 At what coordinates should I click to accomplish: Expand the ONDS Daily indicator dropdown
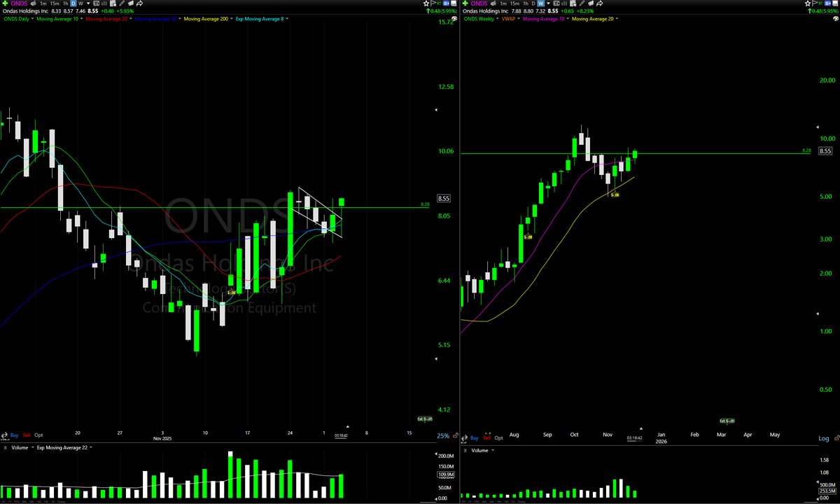click(x=32, y=19)
